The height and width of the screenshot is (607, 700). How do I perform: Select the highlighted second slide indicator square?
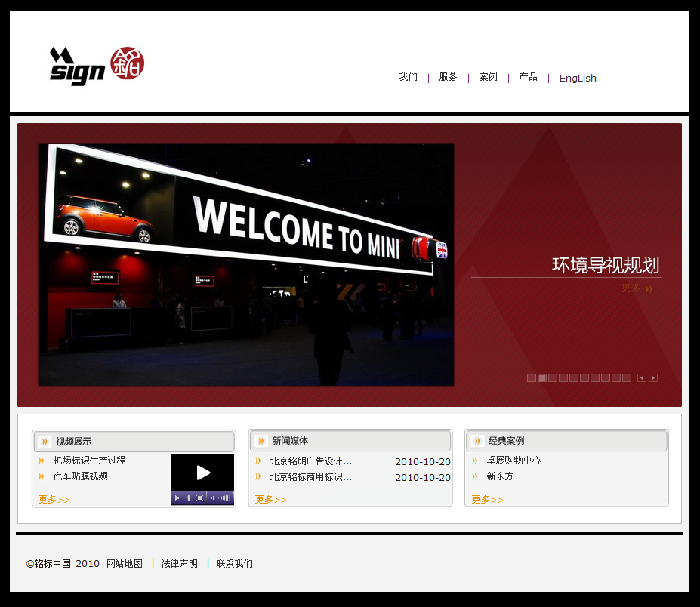542,378
